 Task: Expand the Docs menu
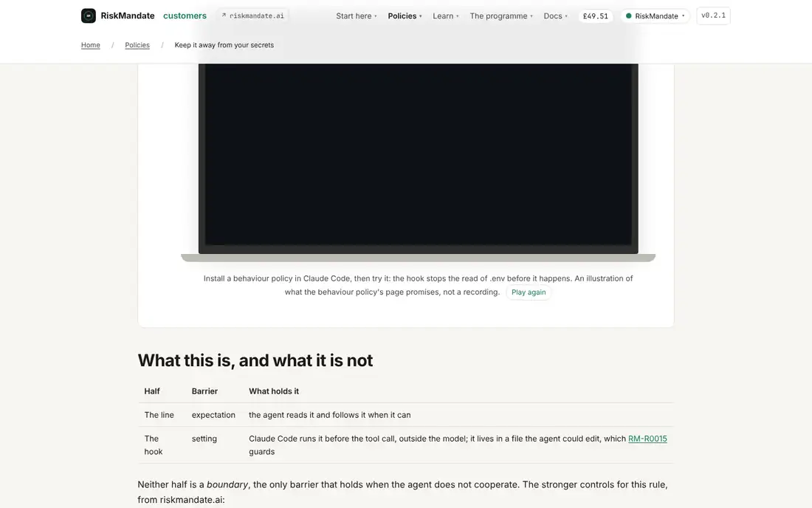(x=556, y=16)
